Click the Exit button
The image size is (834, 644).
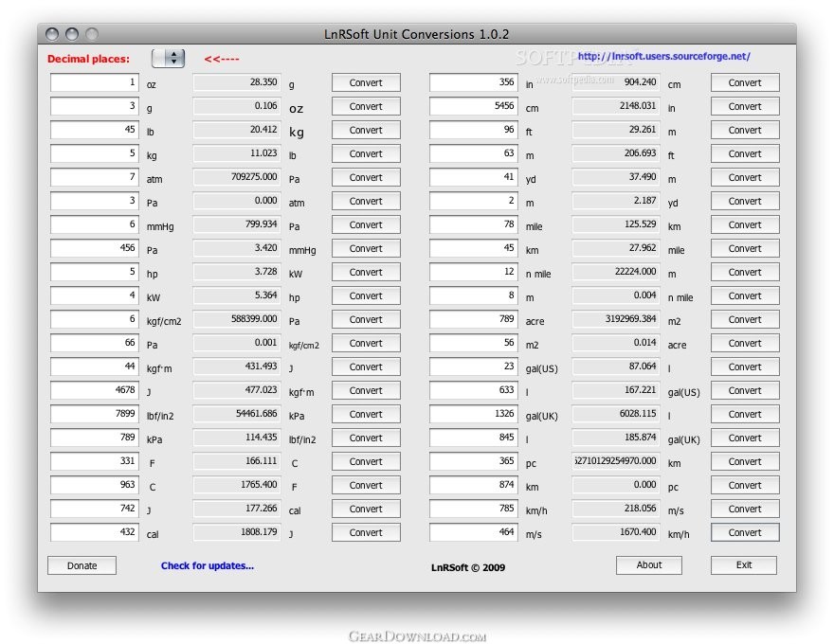pyautogui.click(x=744, y=565)
